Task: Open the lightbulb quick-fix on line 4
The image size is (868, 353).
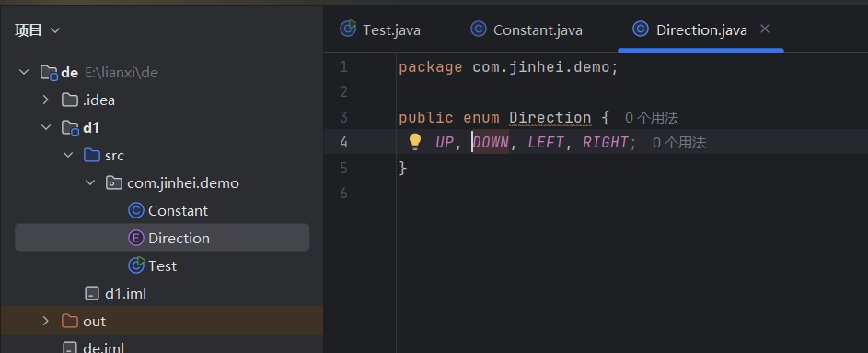Action: (x=415, y=143)
